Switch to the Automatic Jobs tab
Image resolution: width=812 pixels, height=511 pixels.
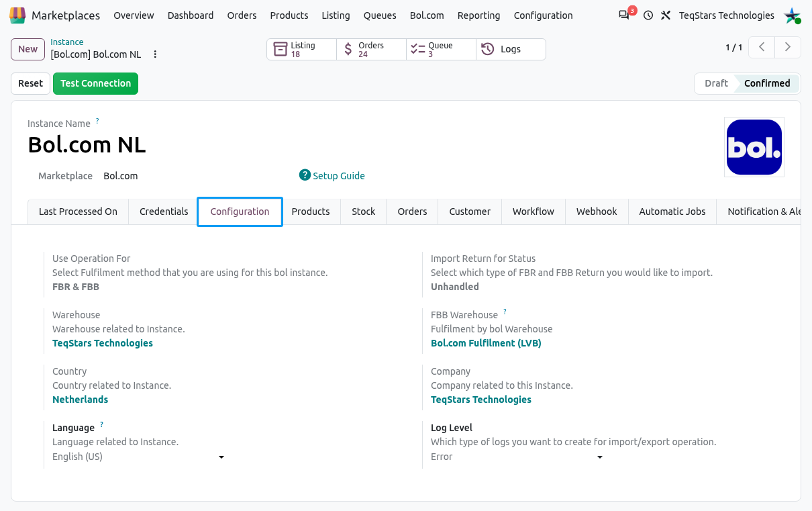tap(672, 212)
